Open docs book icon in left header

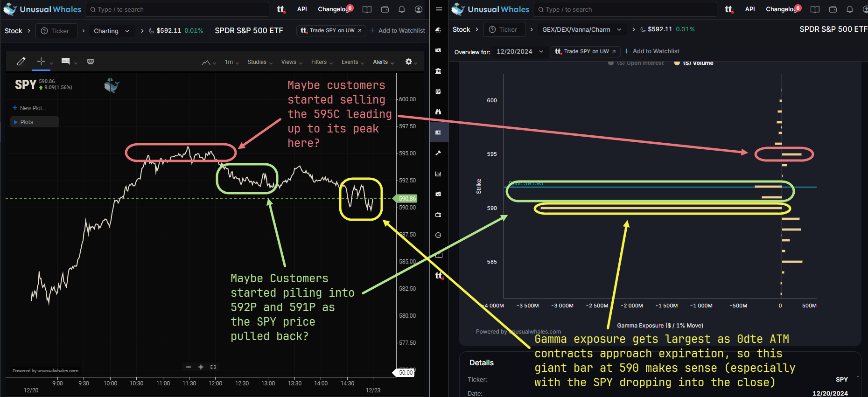(x=367, y=9)
